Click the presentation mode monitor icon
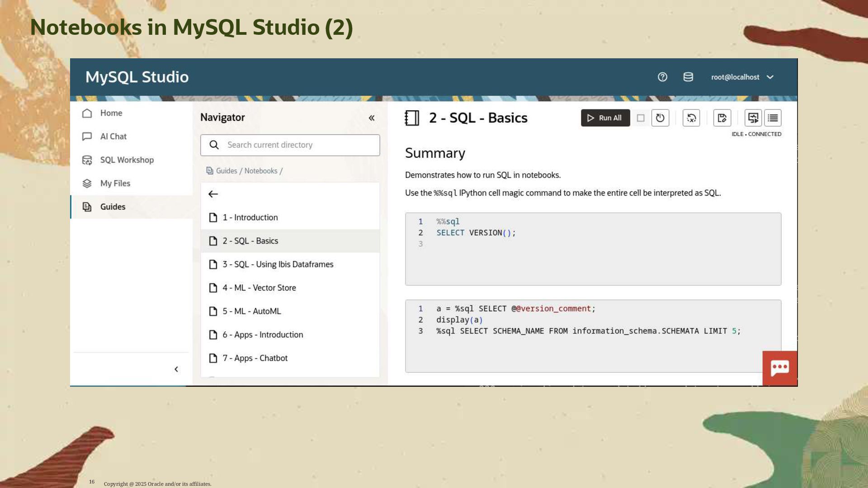The image size is (868, 488). pyautogui.click(x=753, y=118)
